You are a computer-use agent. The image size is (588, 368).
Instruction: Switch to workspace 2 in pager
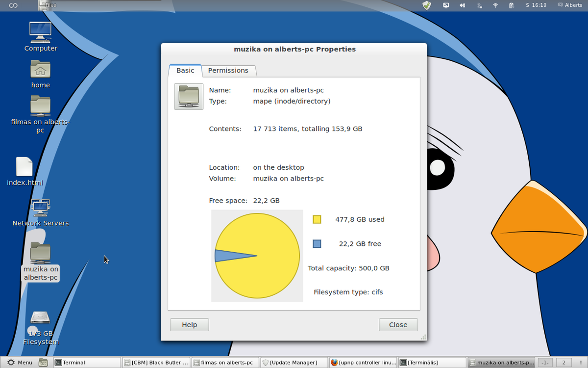[x=564, y=363]
